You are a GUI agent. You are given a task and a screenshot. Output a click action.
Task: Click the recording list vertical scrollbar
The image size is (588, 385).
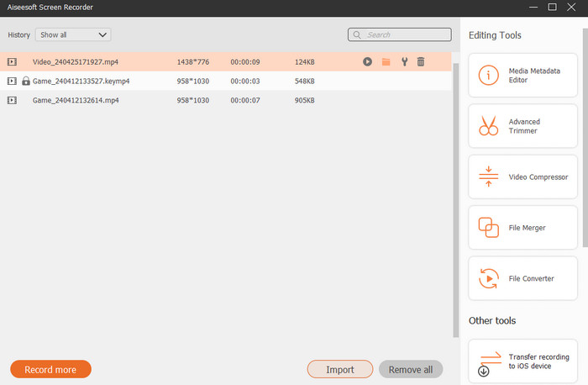pos(455,200)
